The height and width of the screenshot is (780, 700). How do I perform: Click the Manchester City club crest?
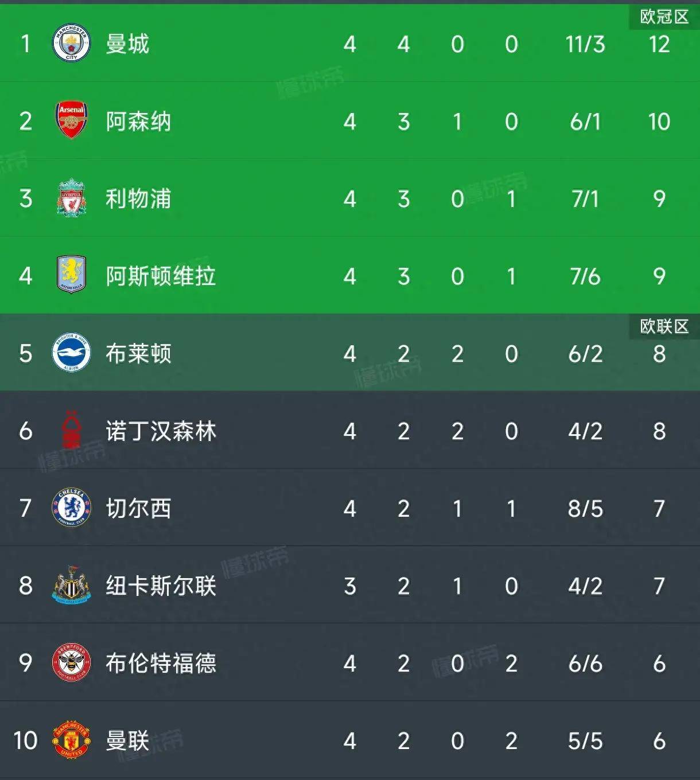(71, 44)
